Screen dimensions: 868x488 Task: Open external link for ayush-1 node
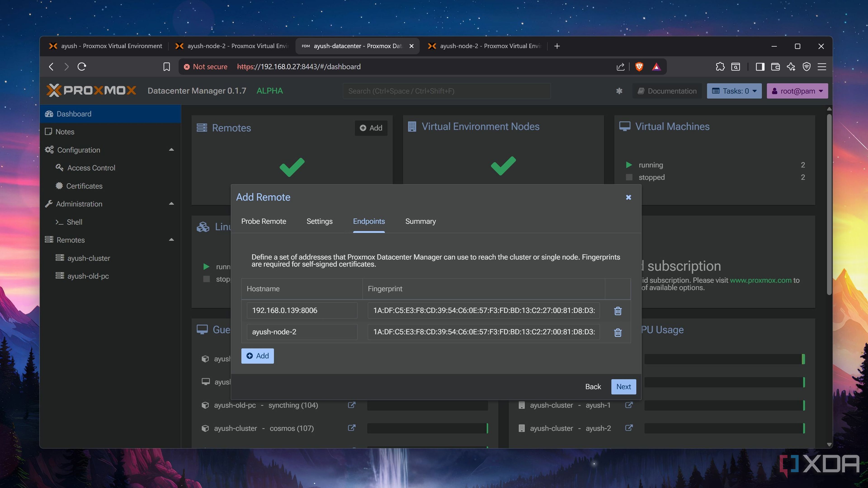[629, 405]
